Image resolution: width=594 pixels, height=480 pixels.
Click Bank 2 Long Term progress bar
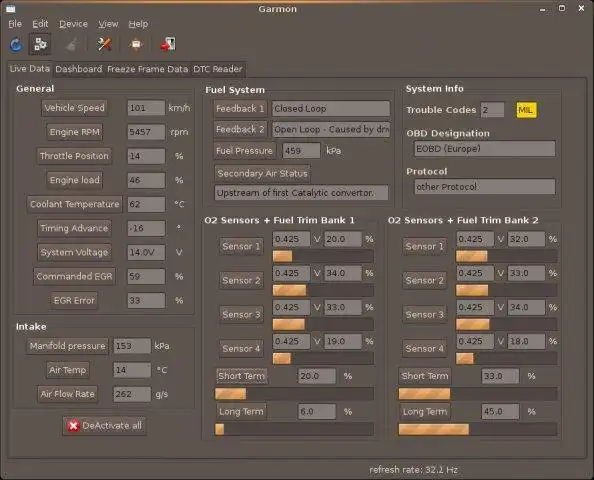coord(477,429)
